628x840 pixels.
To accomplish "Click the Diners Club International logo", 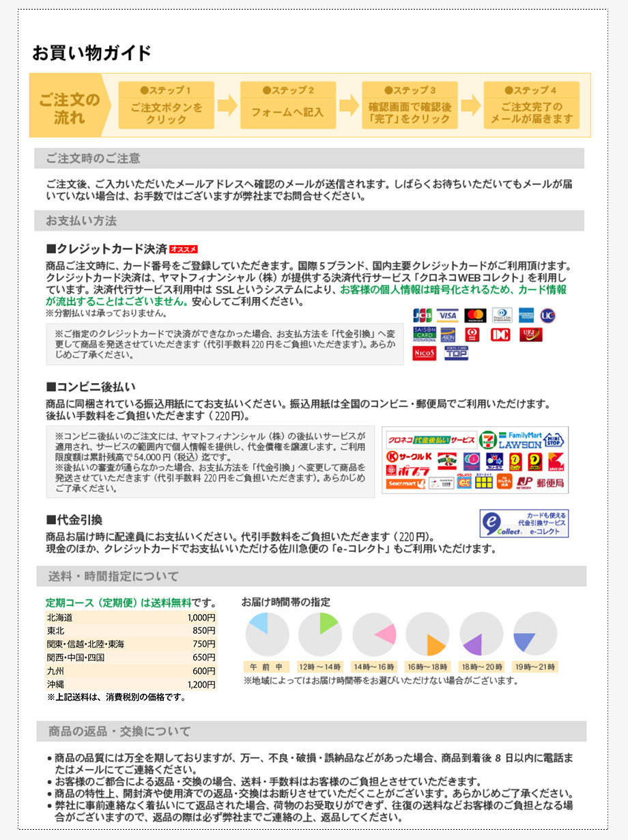I will tap(502, 316).
